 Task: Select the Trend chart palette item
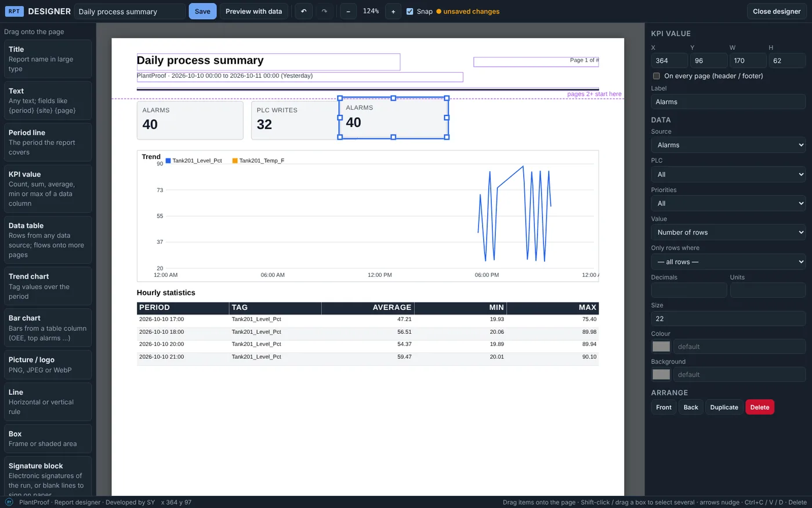click(x=48, y=286)
